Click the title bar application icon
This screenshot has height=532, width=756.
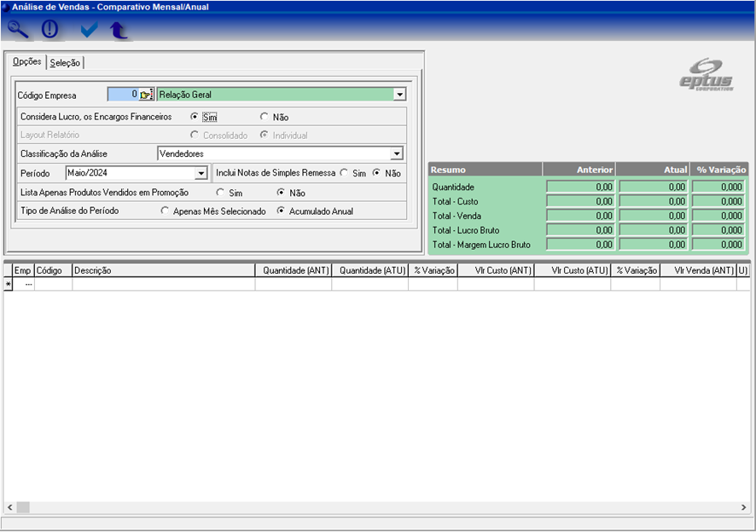(x=5, y=6)
